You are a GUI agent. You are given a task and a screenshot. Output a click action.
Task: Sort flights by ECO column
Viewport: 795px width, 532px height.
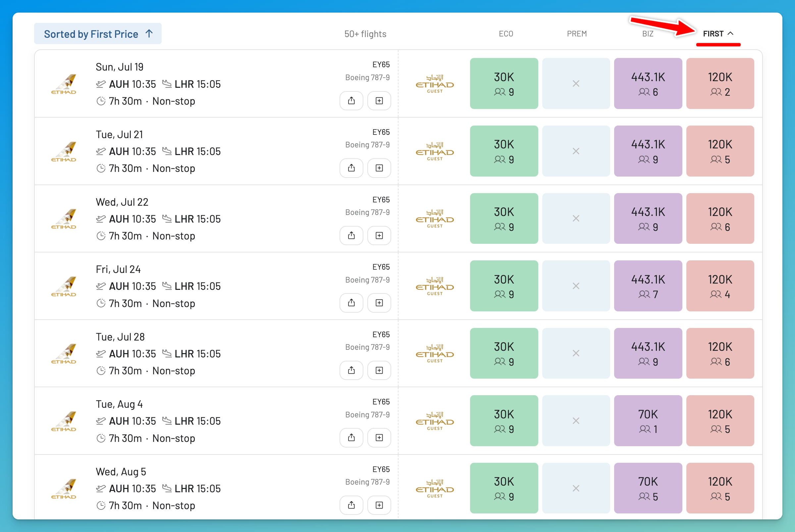(x=505, y=33)
